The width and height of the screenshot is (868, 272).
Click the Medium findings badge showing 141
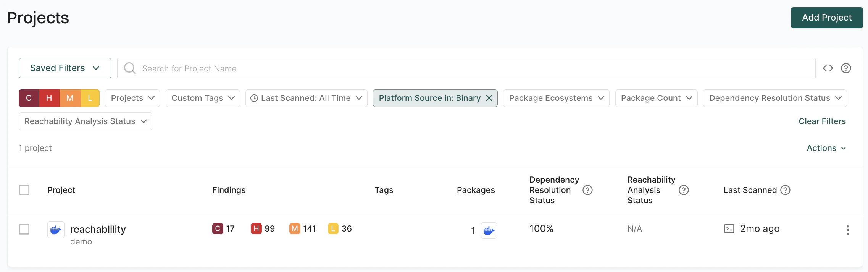click(303, 228)
